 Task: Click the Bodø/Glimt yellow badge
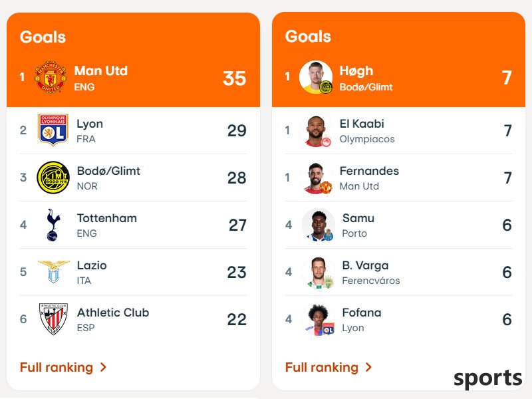pyautogui.click(x=53, y=177)
